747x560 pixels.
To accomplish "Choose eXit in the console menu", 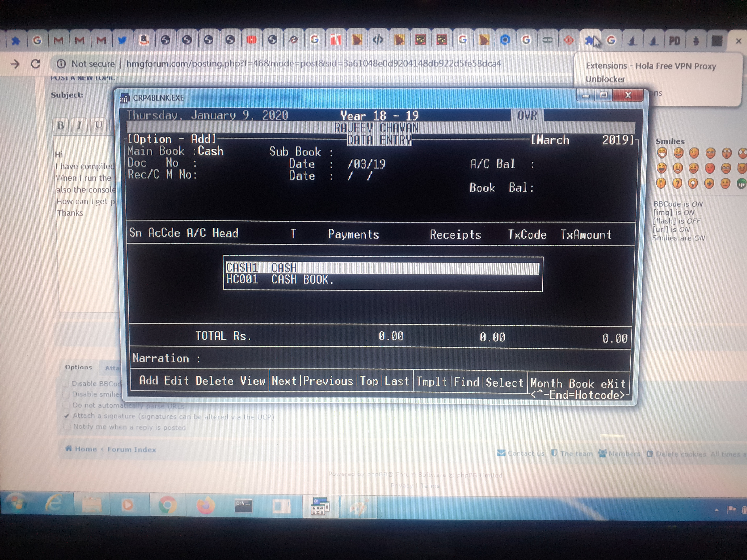I will coord(613,384).
